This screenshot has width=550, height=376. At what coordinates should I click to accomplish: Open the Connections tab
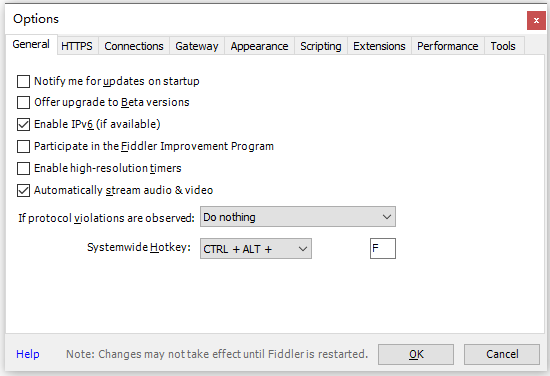[x=134, y=46]
